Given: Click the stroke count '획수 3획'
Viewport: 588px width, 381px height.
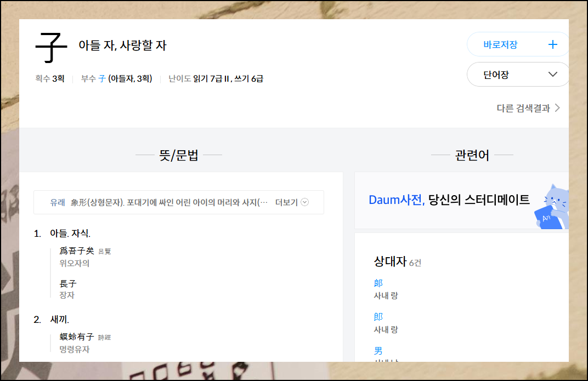Looking at the screenshot, I should tap(50, 79).
